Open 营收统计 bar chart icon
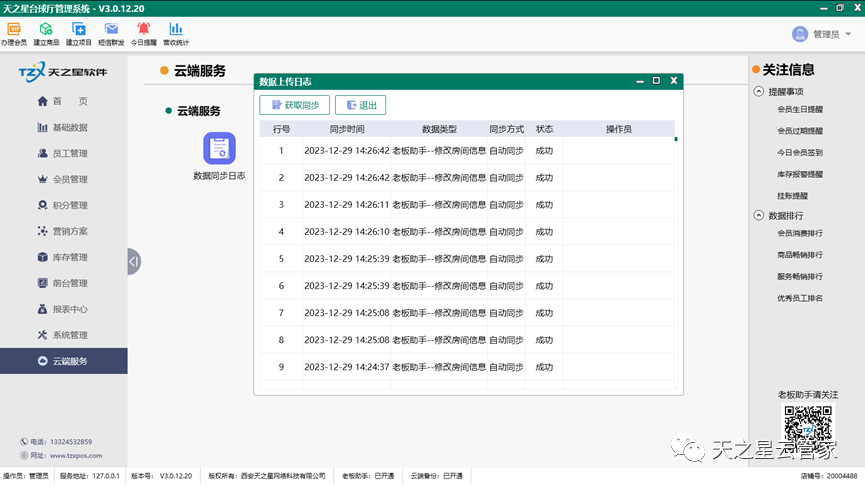The width and height of the screenshot is (865, 487). coord(176,29)
